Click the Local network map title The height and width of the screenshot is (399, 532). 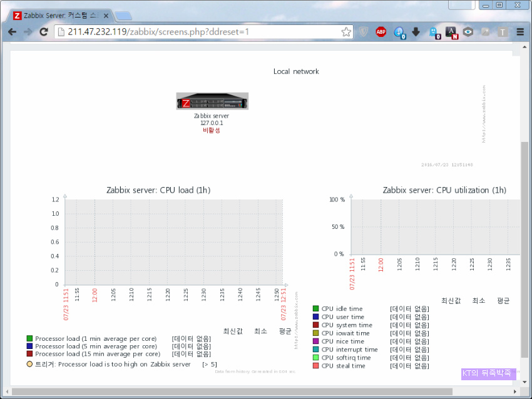click(296, 71)
